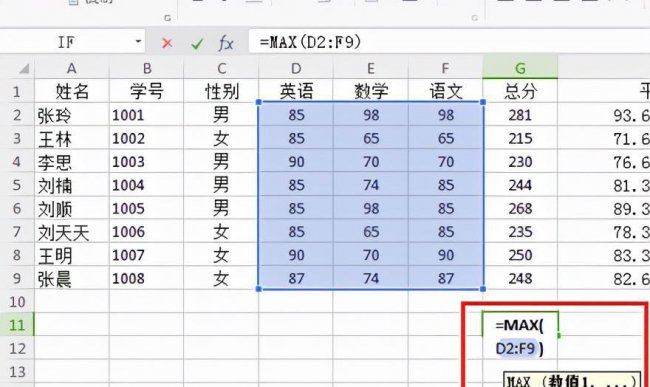
Task: Click the formula bar containing =MAX(D2:F9)
Action: click(x=449, y=42)
